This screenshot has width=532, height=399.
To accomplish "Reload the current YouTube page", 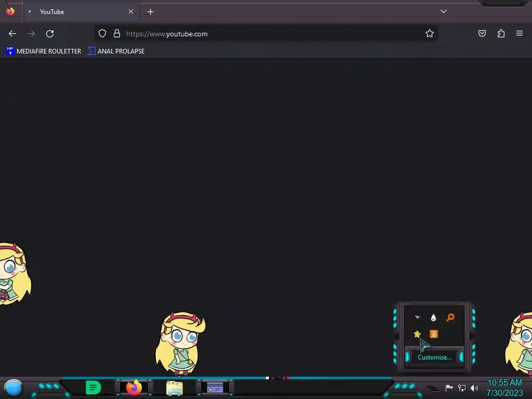I will coord(50,34).
